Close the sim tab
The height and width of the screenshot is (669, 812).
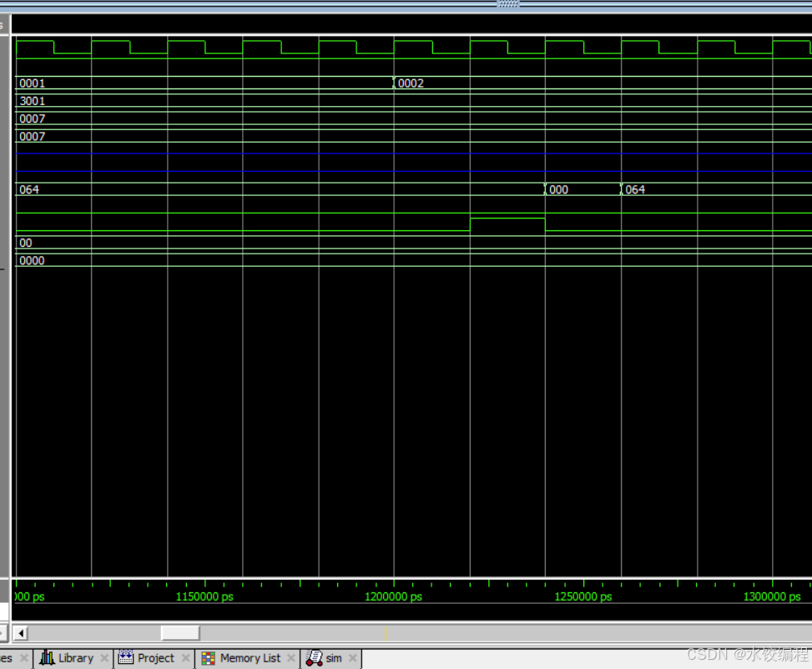[353, 658]
